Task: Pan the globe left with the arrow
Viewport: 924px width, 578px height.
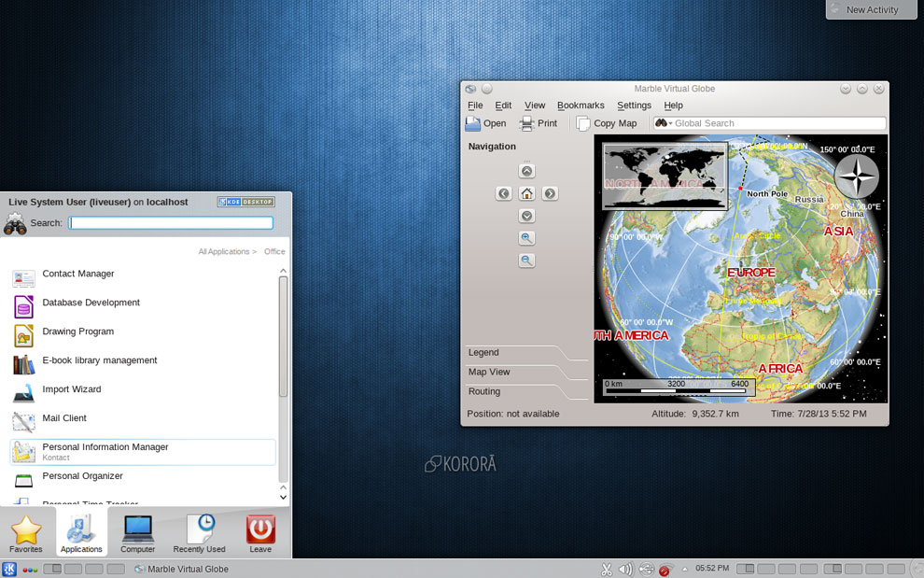Action: tap(504, 193)
